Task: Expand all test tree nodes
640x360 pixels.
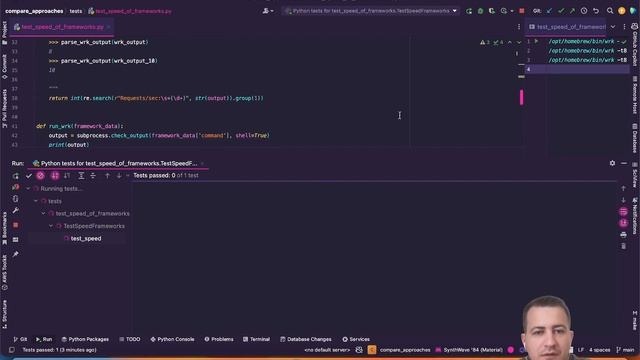Action: pyautogui.click(x=81, y=176)
